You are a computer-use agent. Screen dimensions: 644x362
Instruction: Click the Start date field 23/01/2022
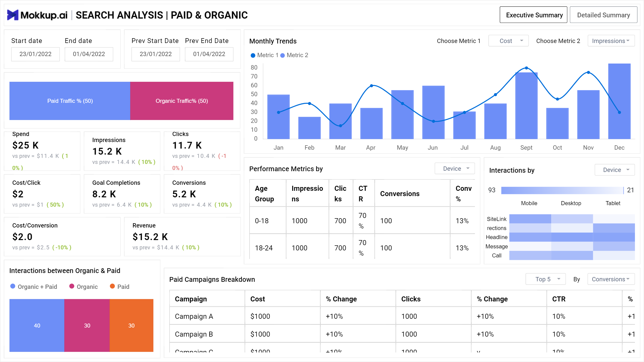coord(35,54)
